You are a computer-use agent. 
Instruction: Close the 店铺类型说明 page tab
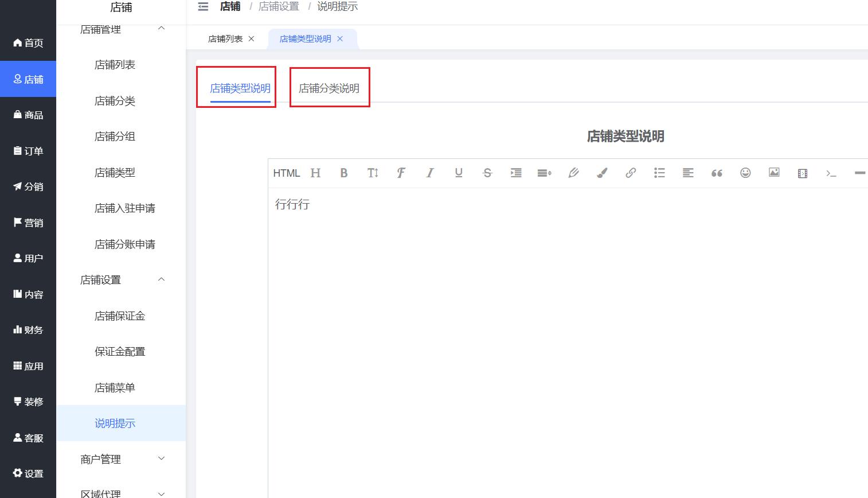click(x=340, y=39)
